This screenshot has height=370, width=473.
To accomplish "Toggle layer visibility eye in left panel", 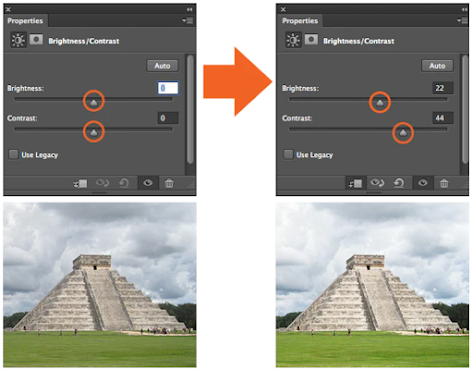I will click(x=148, y=183).
